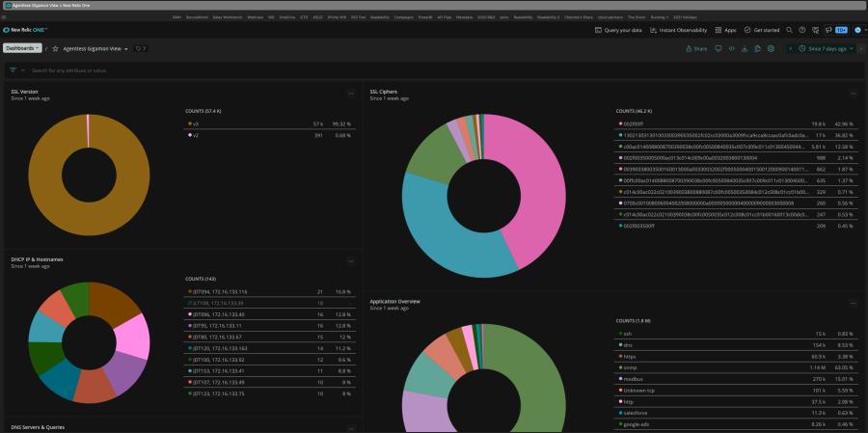Viewport: 868px width, 433px height.
Task: Toggle snmp in Application Overview legend
Action: click(x=737, y=367)
